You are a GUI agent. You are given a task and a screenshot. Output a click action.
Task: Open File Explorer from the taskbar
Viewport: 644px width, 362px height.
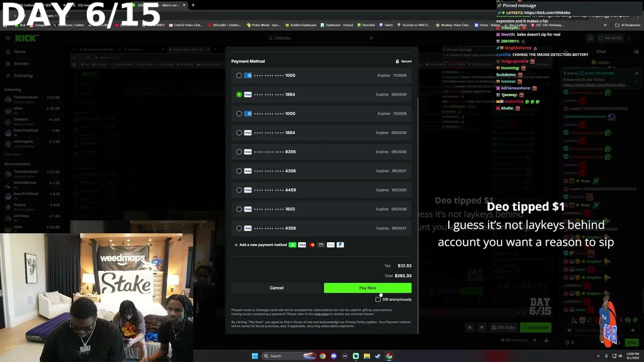pyautogui.click(x=367, y=356)
